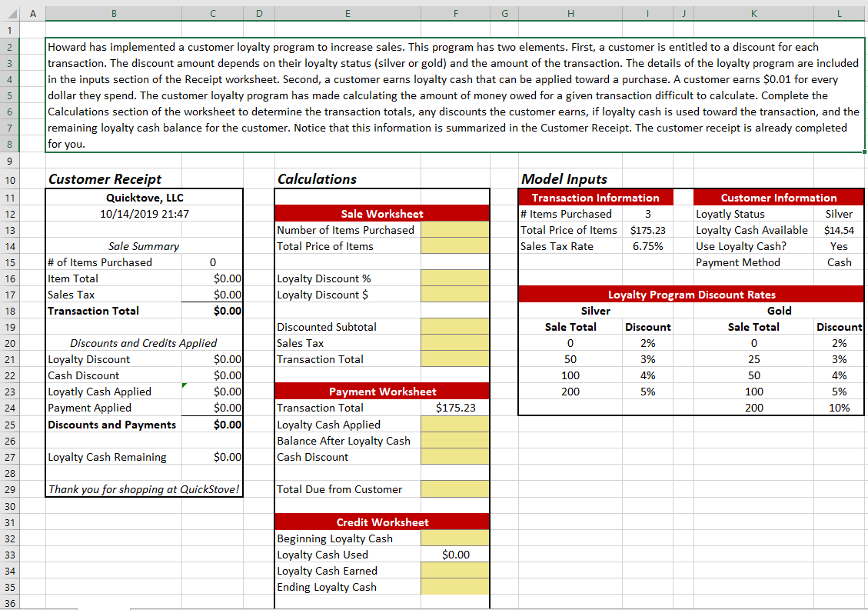Select yellow Loyalty Cash Earned cell
This screenshot has height=610, width=868.
click(x=455, y=571)
